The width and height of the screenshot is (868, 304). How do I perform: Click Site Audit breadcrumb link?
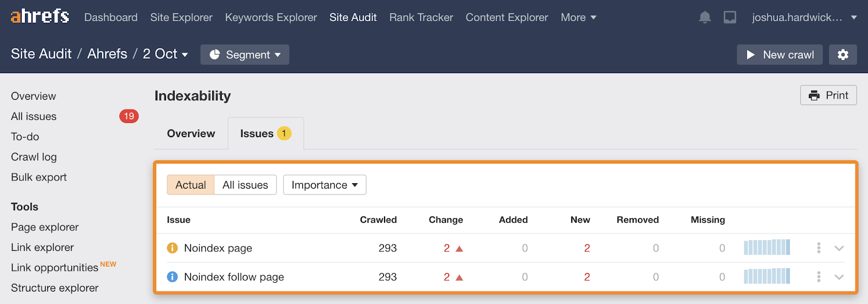pyautogui.click(x=41, y=54)
